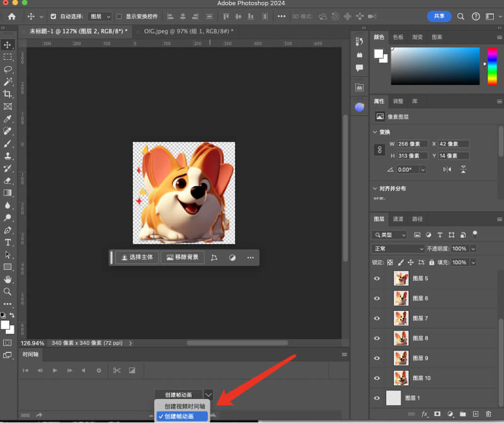Select the Zoom tool
Screen dimensions: 504x423
coord(8,292)
